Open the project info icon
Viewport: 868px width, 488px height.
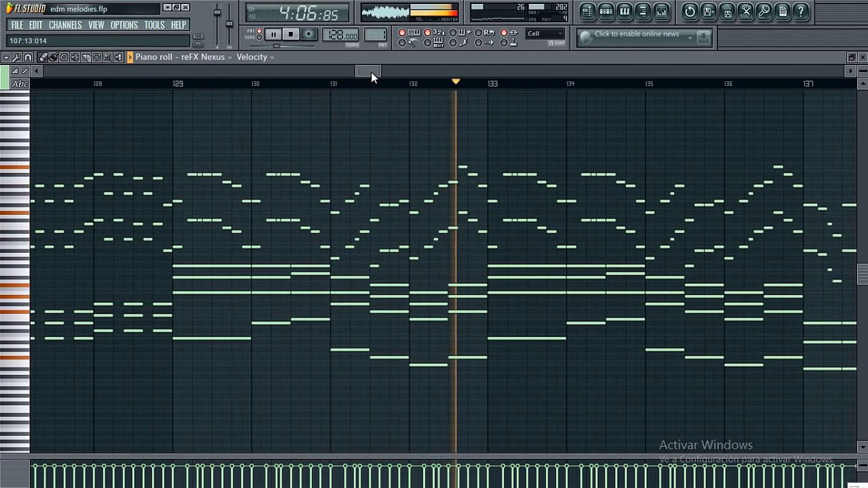coord(782,12)
